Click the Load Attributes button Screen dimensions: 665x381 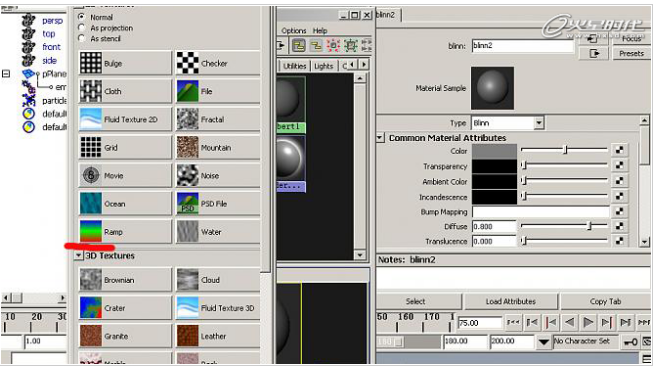[511, 301]
